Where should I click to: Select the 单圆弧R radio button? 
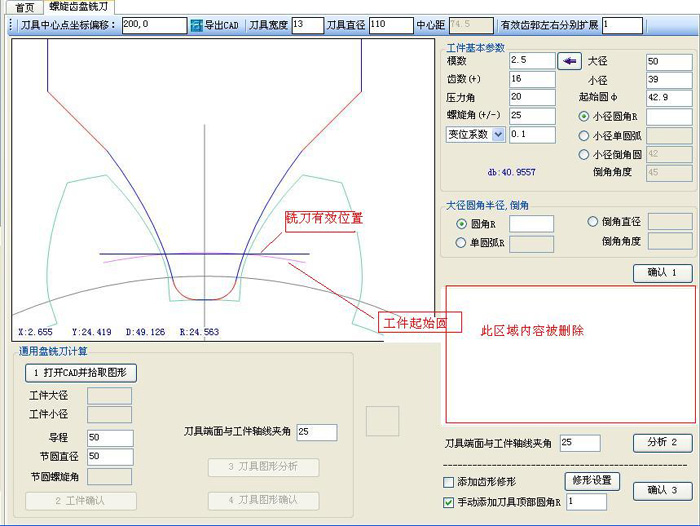click(x=460, y=242)
